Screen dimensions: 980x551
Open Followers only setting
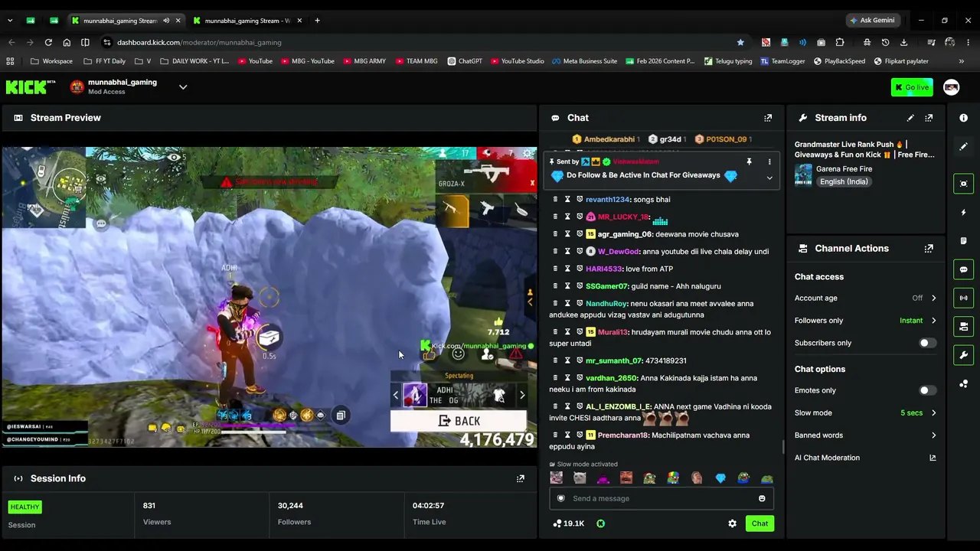click(x=865, y=321)
